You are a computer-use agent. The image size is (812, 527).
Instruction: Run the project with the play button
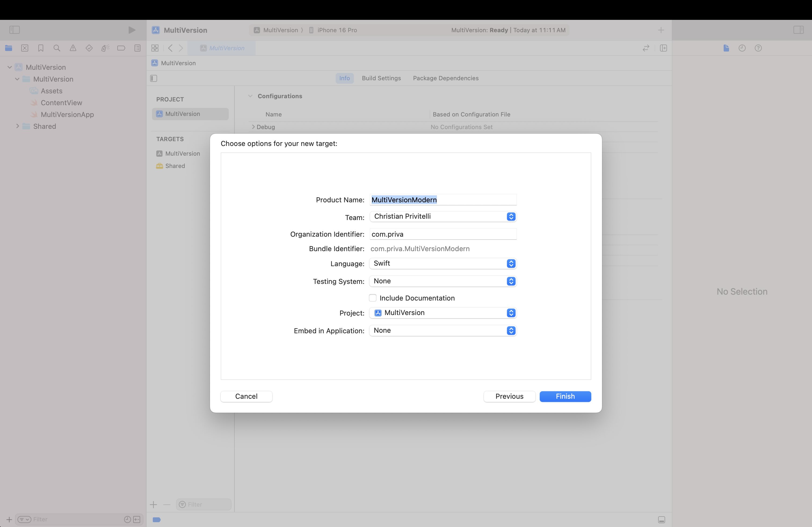[132, 30]
